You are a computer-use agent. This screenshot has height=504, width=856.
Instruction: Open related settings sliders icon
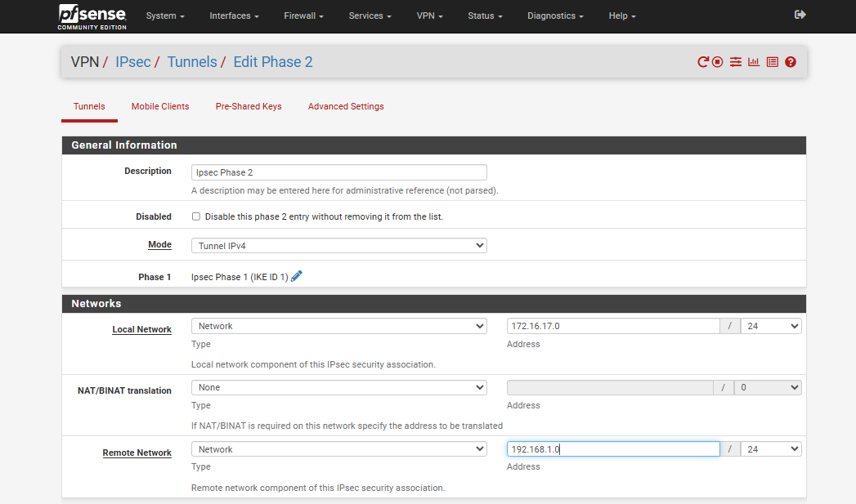[736, 62]
